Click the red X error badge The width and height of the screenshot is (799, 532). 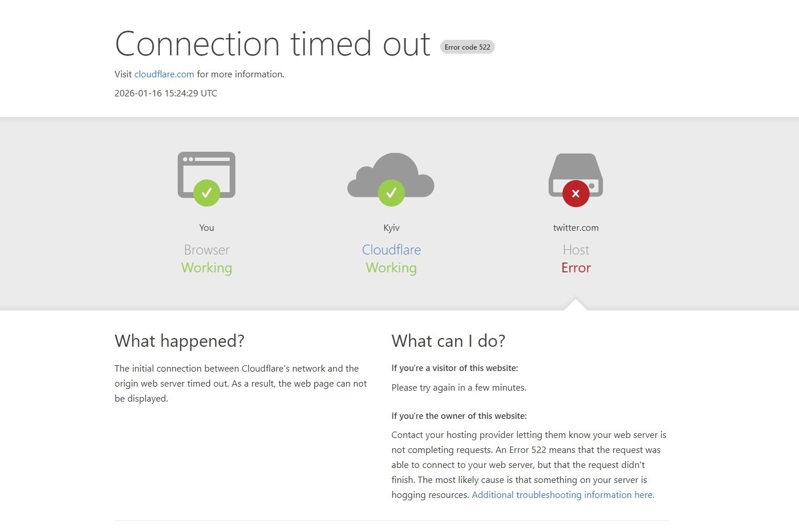576,193
